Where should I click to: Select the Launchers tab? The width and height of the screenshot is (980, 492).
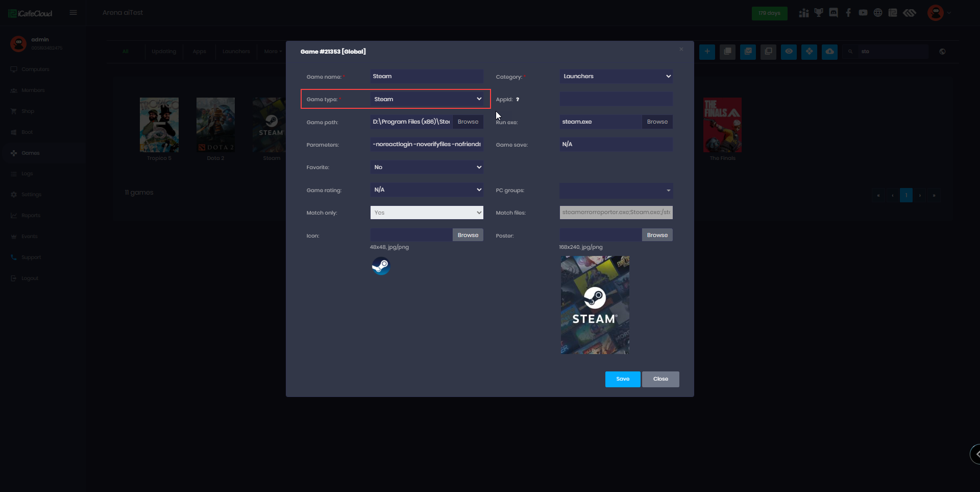pos(236,52)
